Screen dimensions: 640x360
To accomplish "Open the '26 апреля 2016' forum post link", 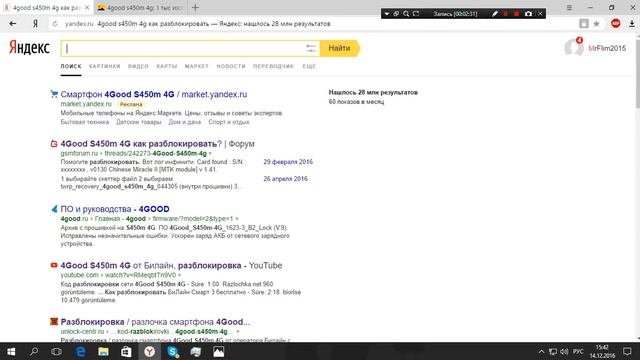I will pyautogui.click(x=285, y=179).
